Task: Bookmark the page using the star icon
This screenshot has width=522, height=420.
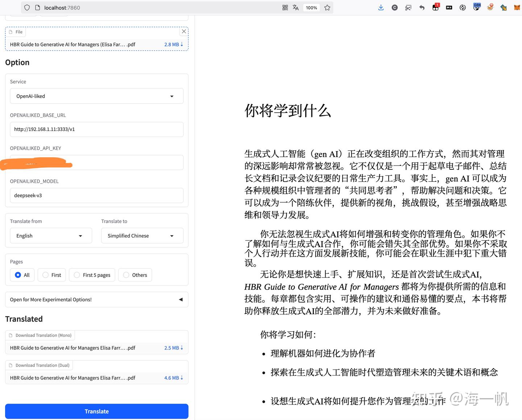Action: (327, 7)
